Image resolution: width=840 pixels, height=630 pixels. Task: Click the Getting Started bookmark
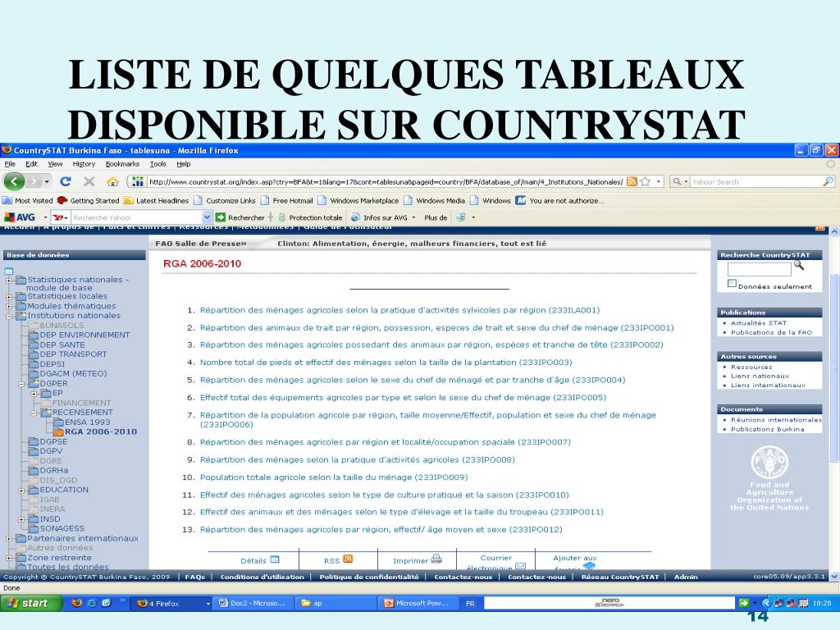pos(89,200)
